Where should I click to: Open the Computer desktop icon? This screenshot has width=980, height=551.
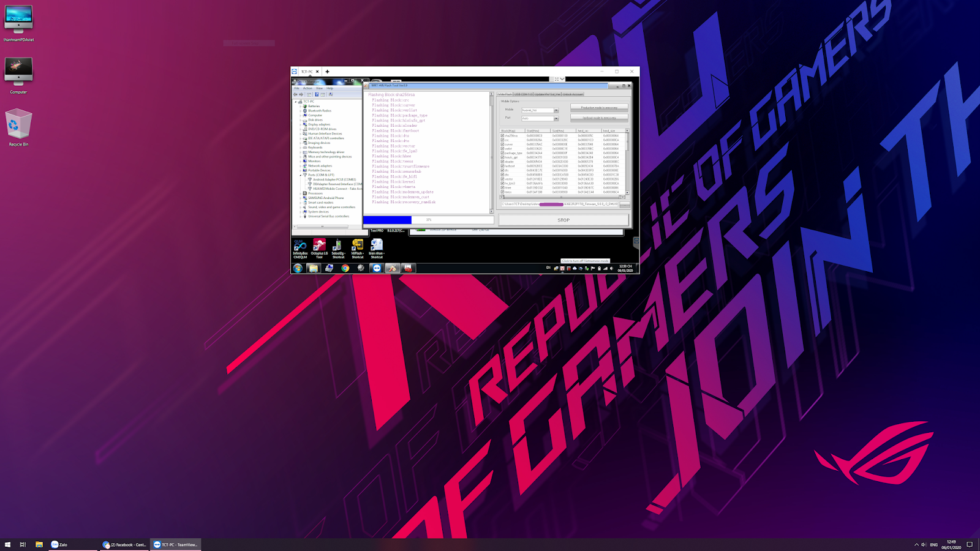[x=18, y=76]
